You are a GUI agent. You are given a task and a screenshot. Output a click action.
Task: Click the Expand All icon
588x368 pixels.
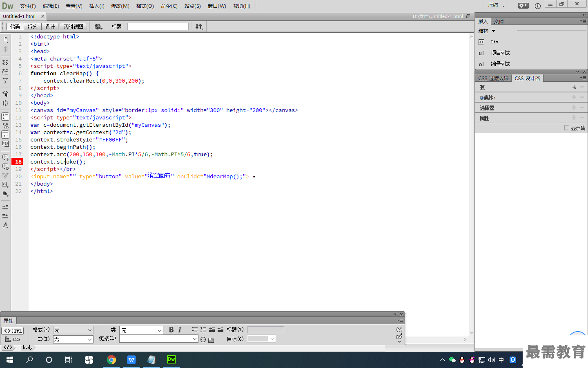click(6, 81)
